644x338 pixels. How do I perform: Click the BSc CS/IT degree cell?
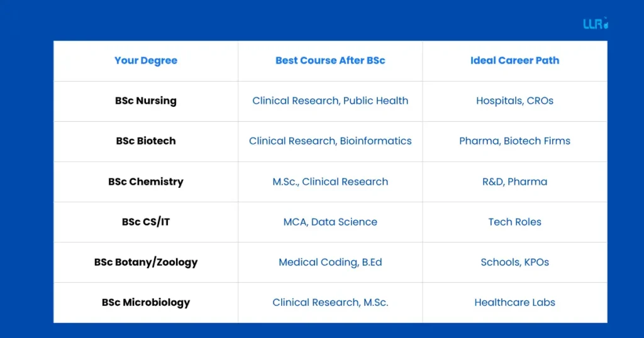146,222
